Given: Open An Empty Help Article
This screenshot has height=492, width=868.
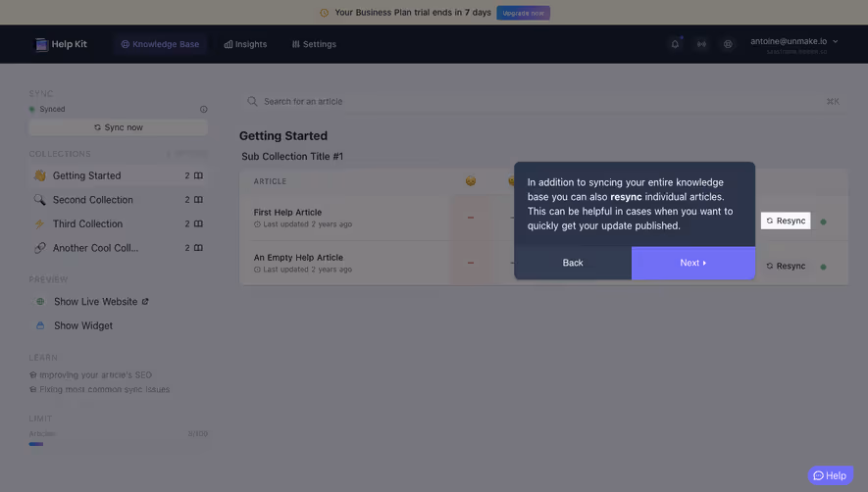Looking at the screenshot, I should (298, 258).
